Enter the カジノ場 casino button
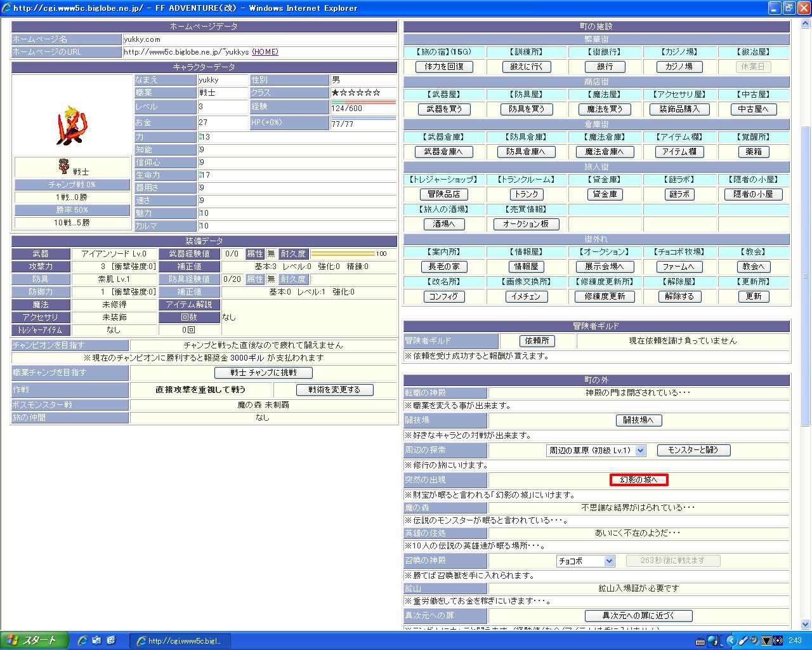 679,67
